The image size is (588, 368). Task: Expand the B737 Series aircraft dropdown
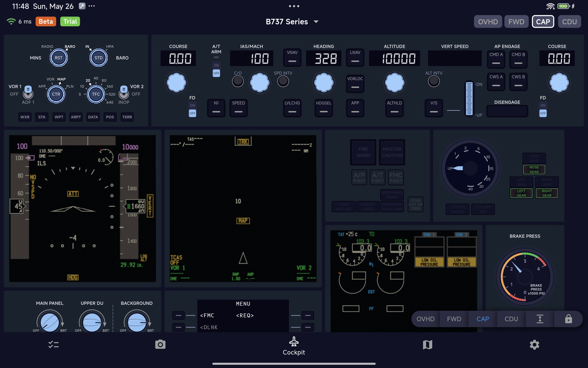292,21
